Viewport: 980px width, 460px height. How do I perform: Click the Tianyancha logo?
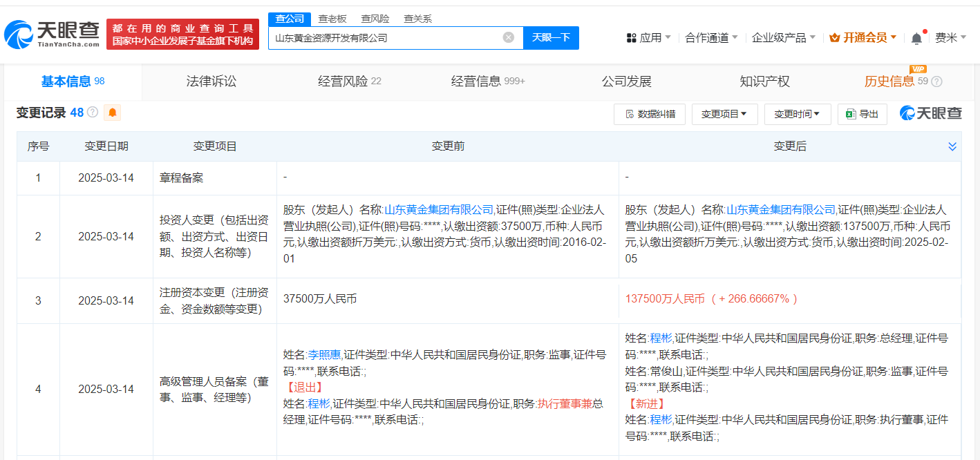click(x=52, y=34)
